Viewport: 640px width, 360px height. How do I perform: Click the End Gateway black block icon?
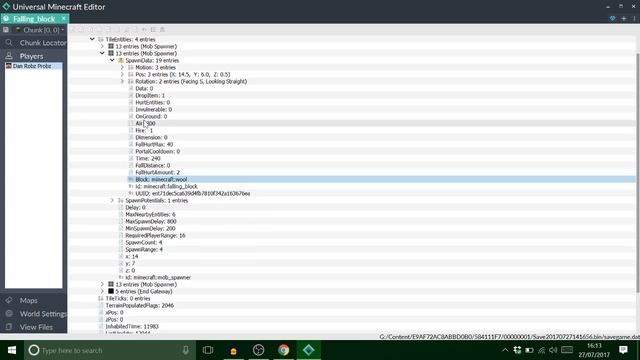coord(111,291)
